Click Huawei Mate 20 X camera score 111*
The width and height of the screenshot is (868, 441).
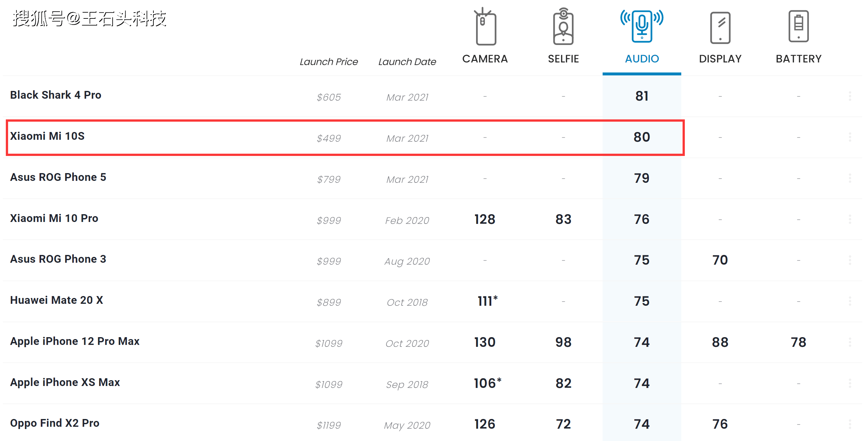click(488, 301)
